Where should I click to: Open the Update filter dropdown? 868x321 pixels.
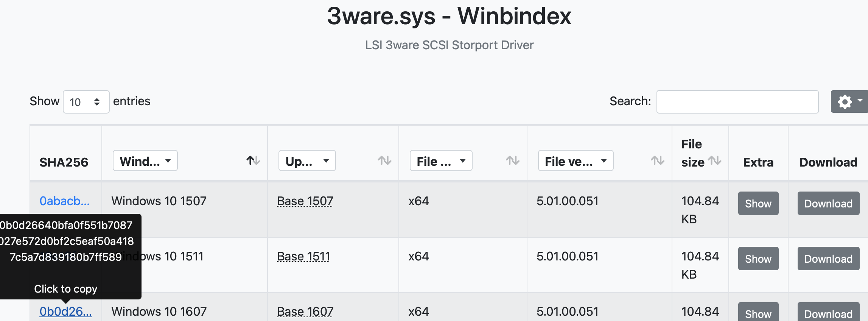[x=307, y=161]
